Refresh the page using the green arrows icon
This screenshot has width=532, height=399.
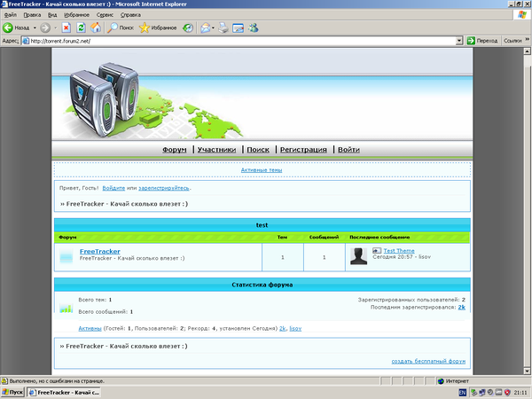click(81, 27)
